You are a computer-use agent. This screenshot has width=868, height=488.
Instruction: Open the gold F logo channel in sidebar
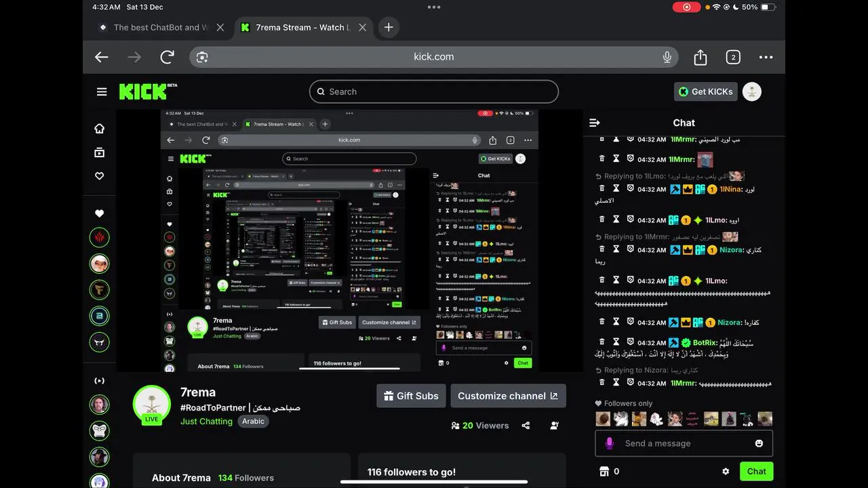[x=100, y=290]
